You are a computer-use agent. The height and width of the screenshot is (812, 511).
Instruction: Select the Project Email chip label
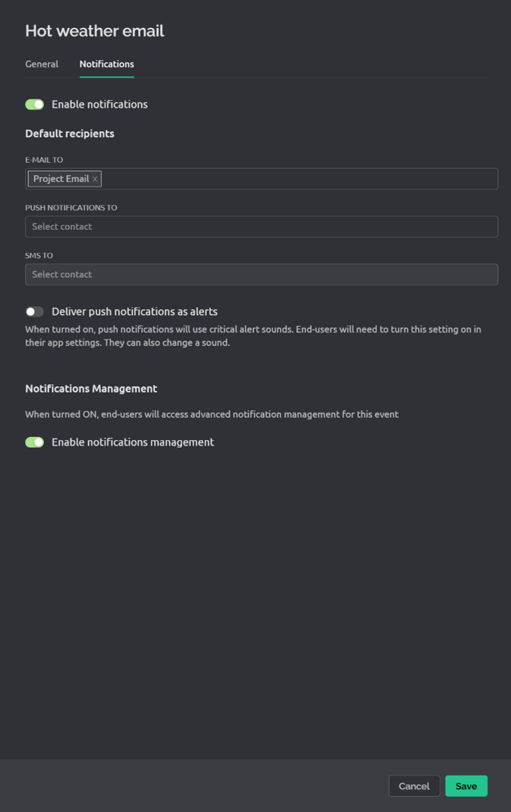[x=61, y=179]
